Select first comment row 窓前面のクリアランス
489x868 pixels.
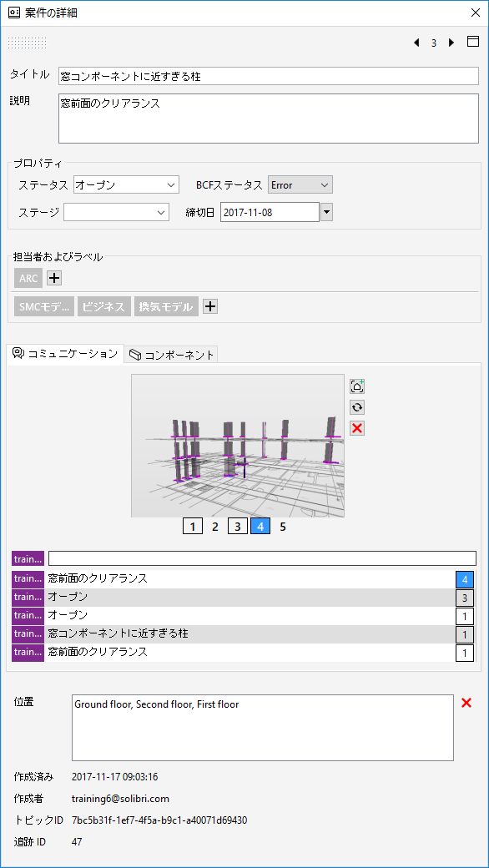point(244,579)
